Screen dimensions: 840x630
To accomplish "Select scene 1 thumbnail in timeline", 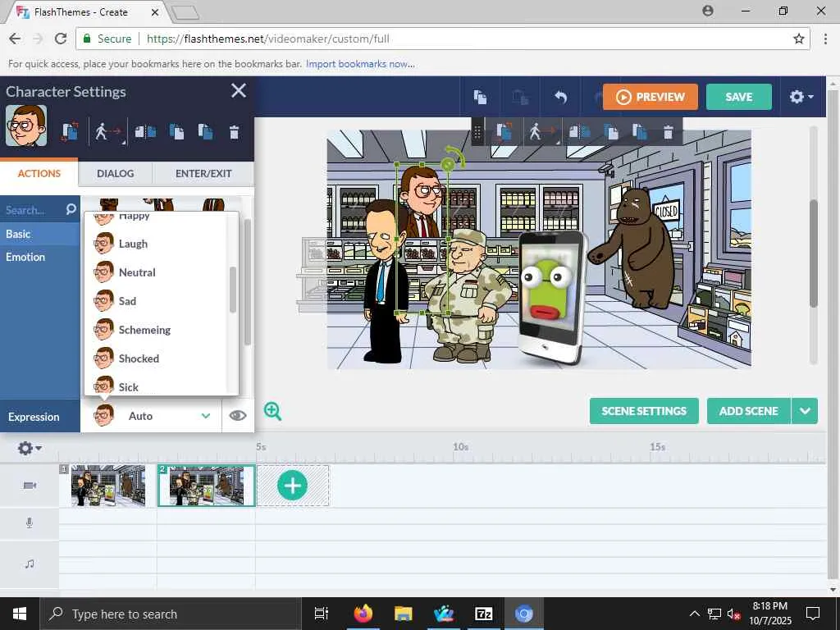I will pyautogui.click(x=108, y=486).
